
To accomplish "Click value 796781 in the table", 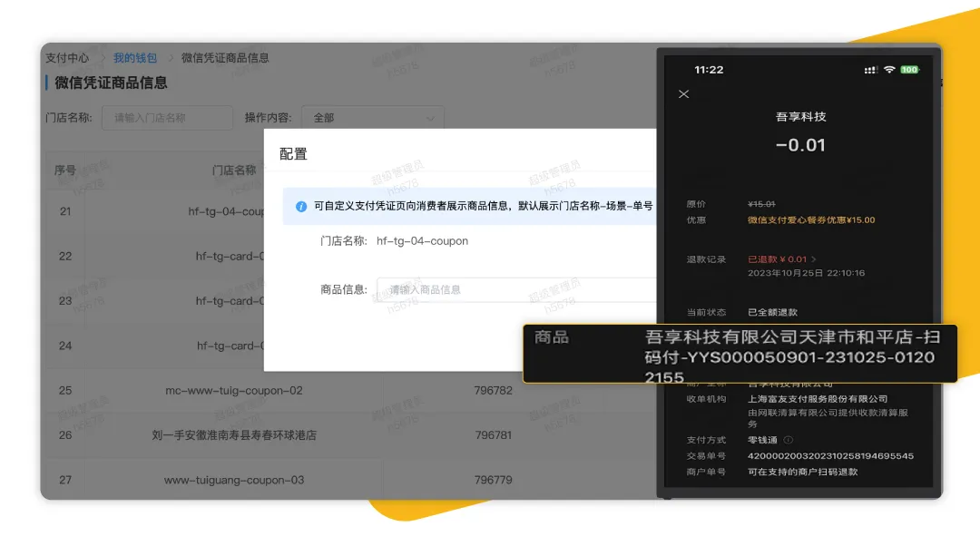I will tap(493, 434).
